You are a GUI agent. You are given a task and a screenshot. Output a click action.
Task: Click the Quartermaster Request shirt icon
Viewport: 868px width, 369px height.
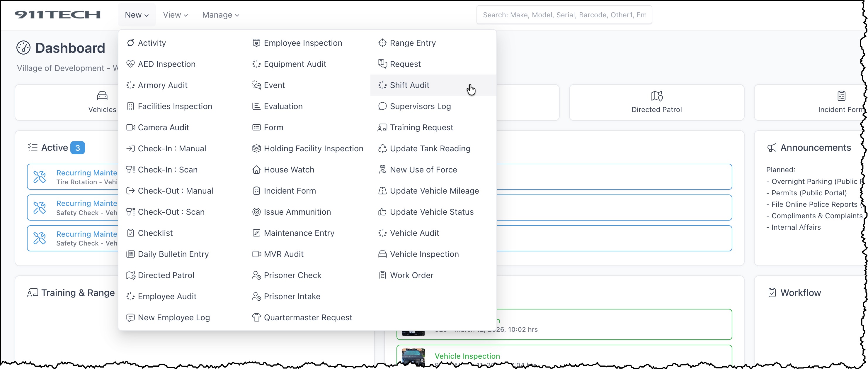tap(256, 317)
